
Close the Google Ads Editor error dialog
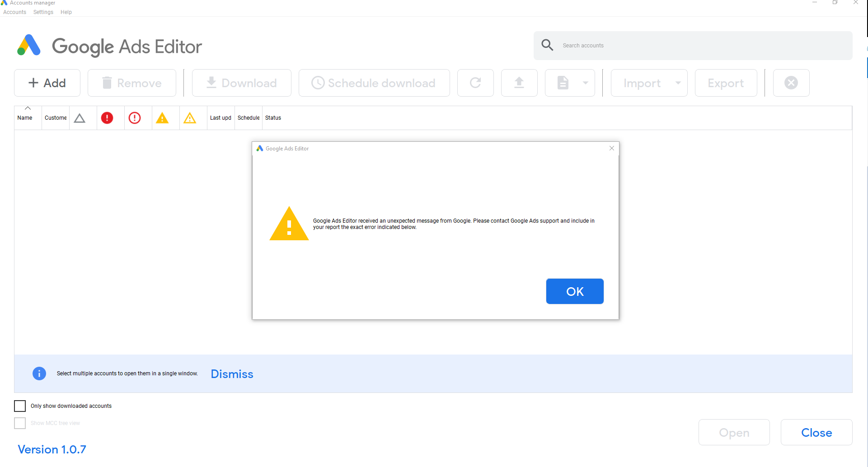tap(612, 148)
